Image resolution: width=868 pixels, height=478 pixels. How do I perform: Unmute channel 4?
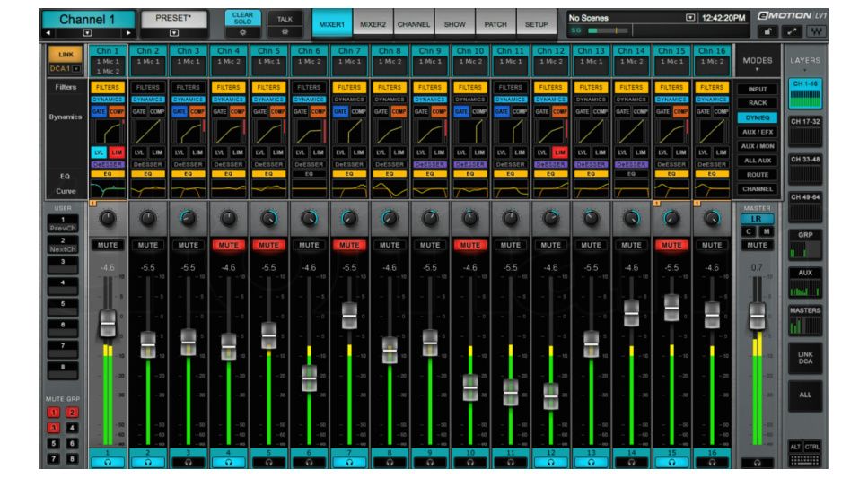tap(229, 245)
